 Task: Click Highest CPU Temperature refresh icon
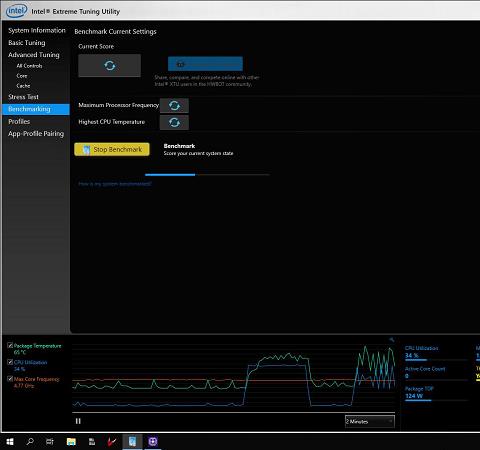coord(174,123)
